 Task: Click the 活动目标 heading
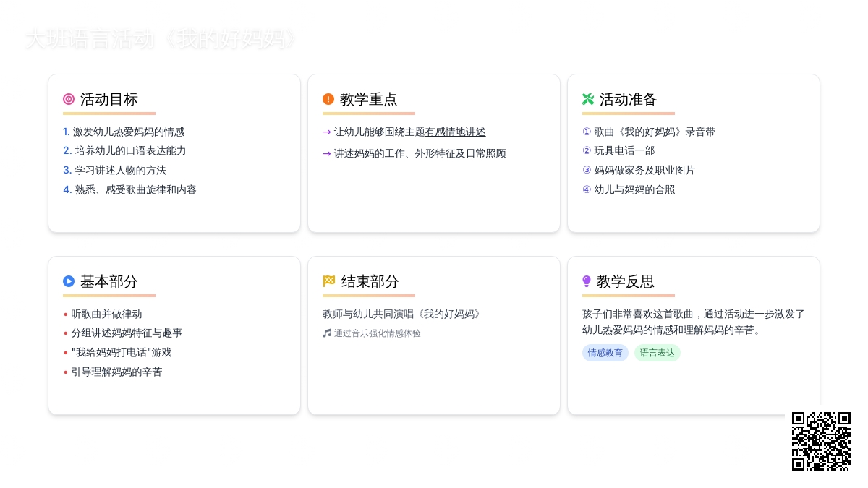coord(109,99)
